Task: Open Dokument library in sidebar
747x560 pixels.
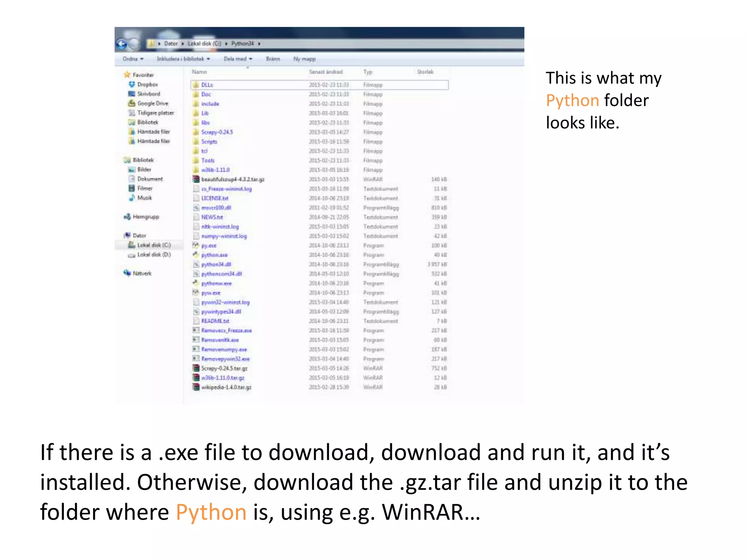Action: point(145,179)
